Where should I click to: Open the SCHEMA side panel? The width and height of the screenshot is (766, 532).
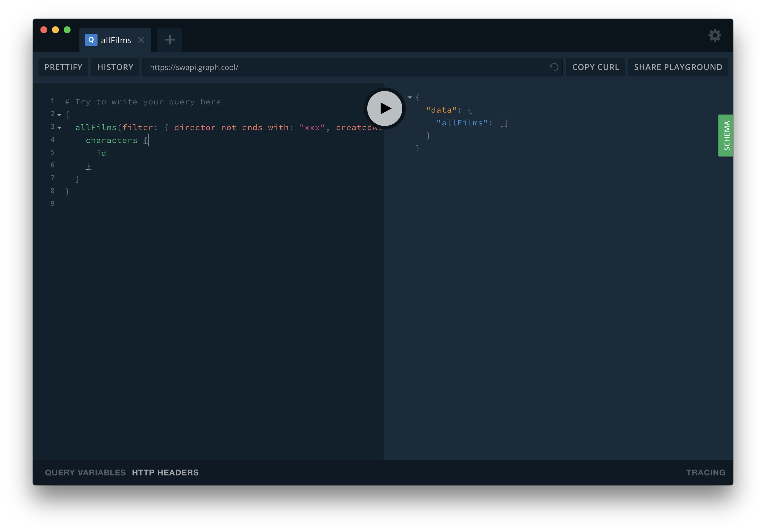pos(725,135)
